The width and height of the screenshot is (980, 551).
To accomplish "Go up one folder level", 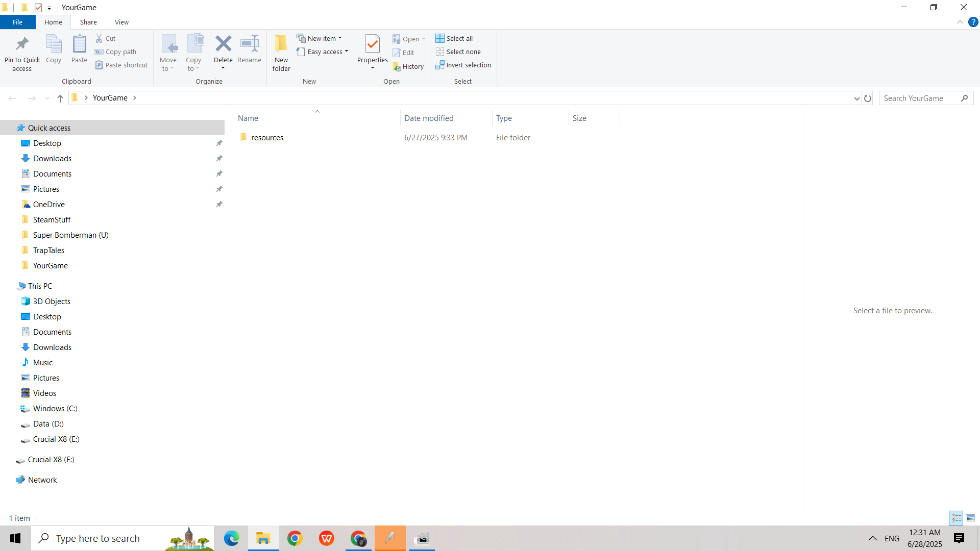I will [x=60, y=98].
